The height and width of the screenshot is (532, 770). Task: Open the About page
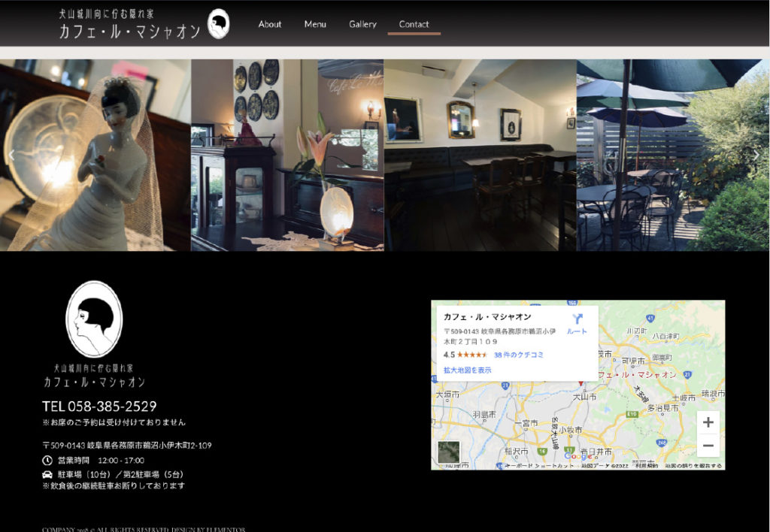pos(269,24)
